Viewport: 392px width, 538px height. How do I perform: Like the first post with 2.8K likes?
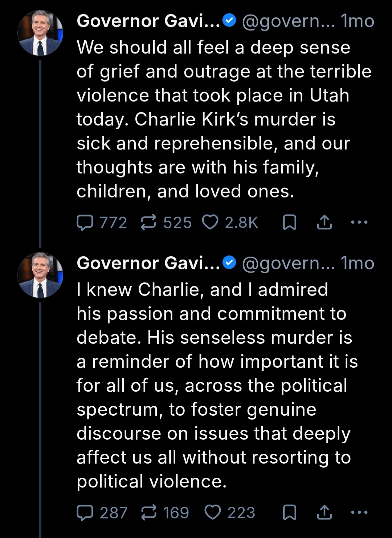[210, 223]
